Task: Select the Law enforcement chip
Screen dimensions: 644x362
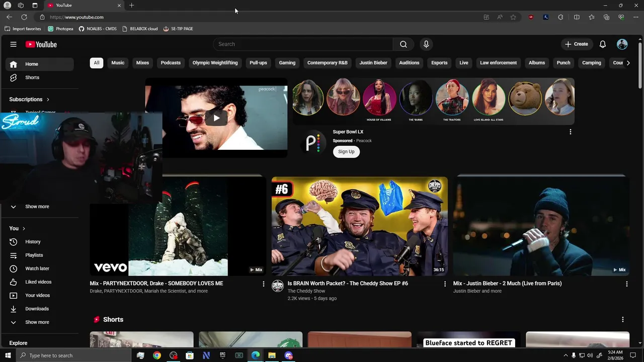Action: point(498,63)
